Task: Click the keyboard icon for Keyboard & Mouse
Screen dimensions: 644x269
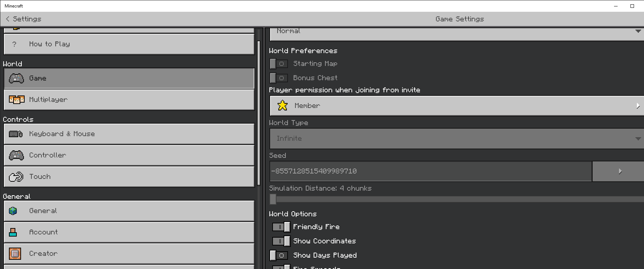Action: (x=16, y=134)
